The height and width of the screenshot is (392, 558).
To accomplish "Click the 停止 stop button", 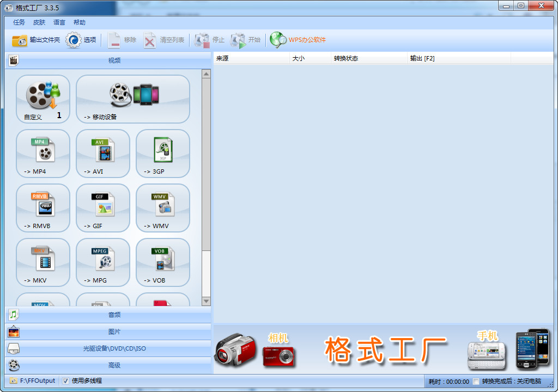I will pyautogui.click(x=209, y=40).
